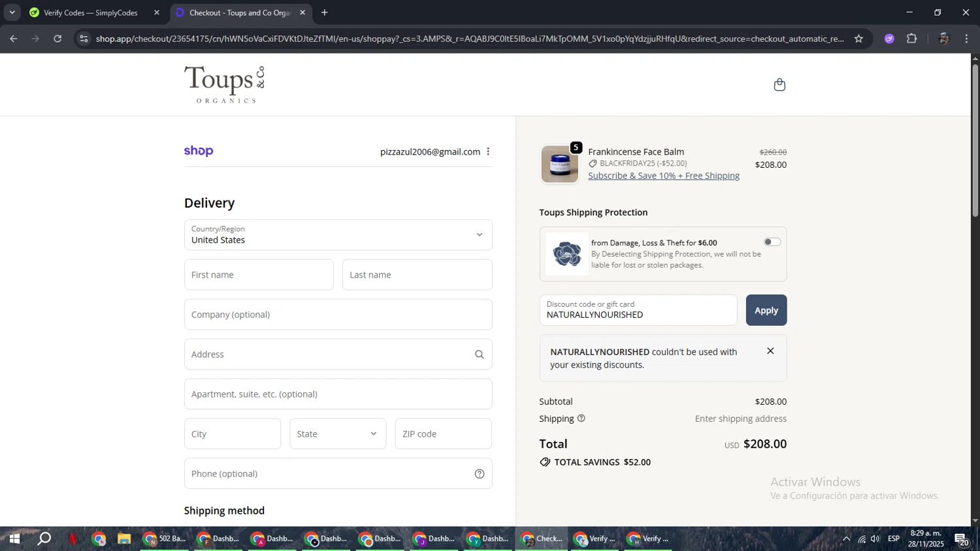
Task: Toggle Toups Shipping Protection switch
Action: click(772, 242)
